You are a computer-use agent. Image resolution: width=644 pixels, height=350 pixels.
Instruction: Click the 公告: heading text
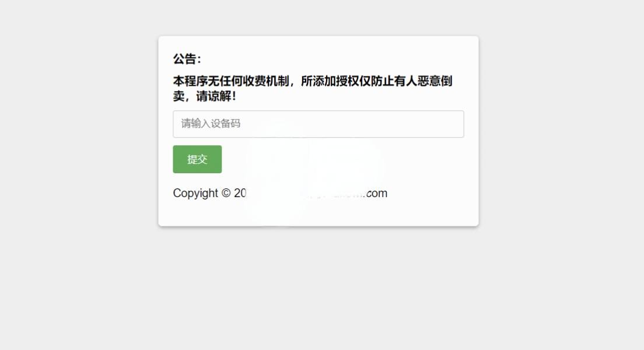pos(187,59)
